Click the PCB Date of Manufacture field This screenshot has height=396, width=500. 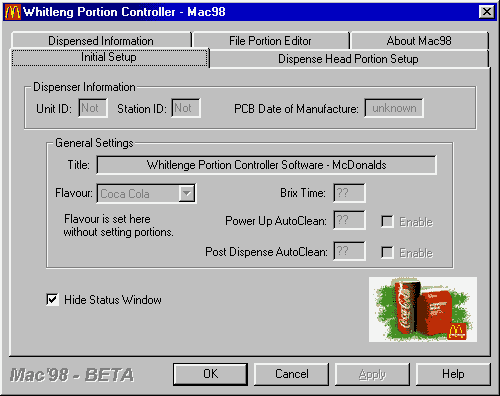394,108
